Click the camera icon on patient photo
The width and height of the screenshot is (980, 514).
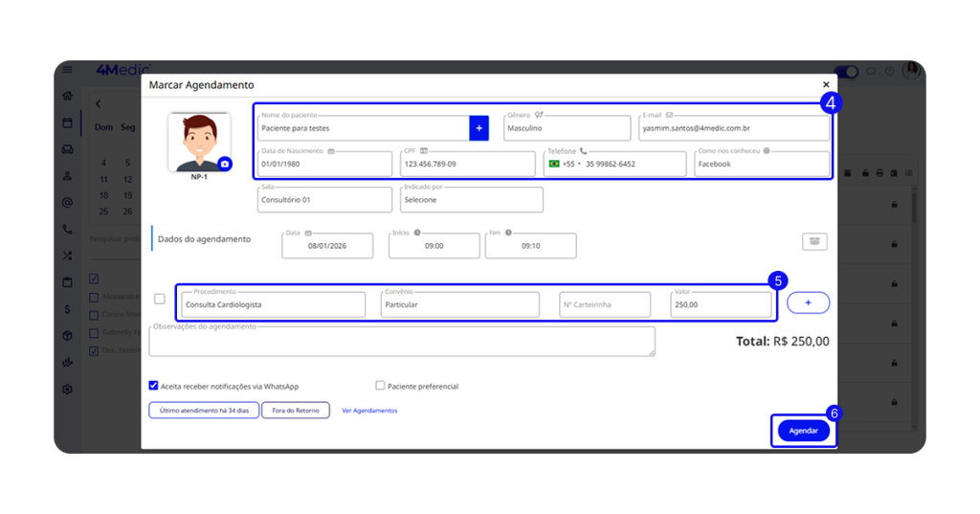click(224, 164)
